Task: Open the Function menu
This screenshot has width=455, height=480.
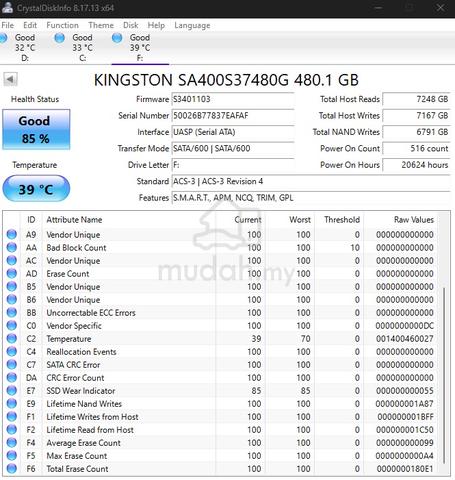Action: (x=62, y=25)
